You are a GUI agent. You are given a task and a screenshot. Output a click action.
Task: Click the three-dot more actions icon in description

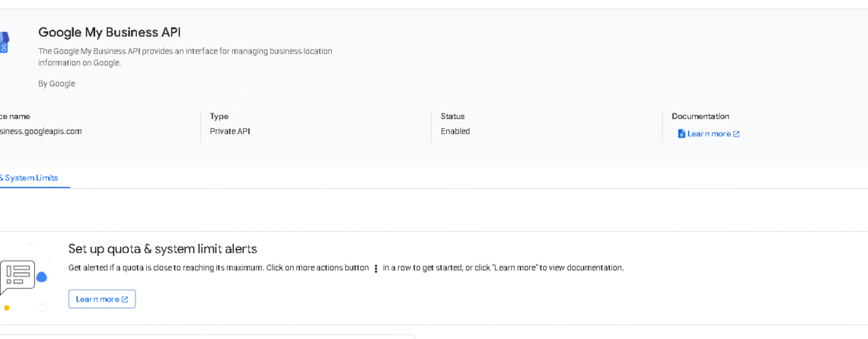376,269
